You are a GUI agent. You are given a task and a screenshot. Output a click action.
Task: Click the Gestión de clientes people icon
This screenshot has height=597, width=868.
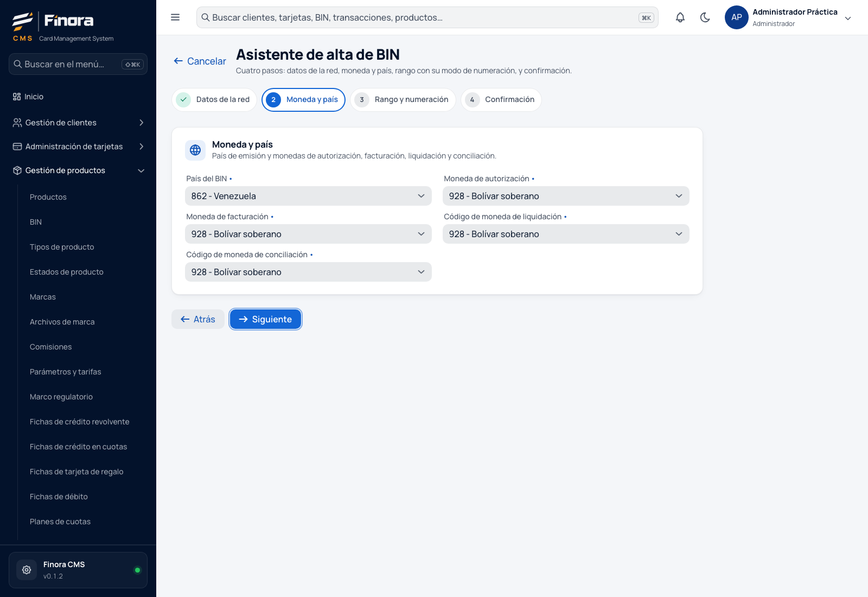pyautogui.click(x=17, y=123)
